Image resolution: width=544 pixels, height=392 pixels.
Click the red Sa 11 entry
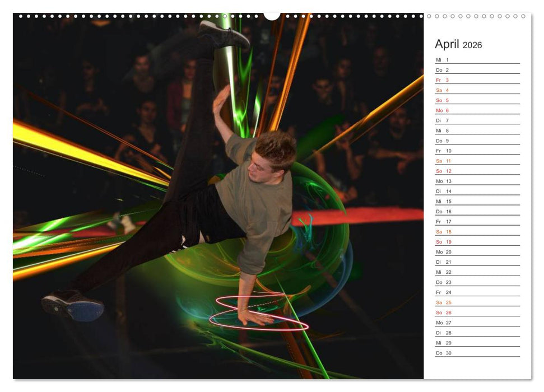[x=443, y=160]
